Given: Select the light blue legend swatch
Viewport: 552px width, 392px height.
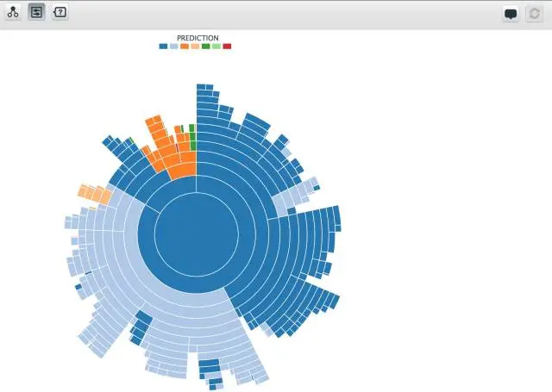Looking at the screenshot, I should point(174,46).
